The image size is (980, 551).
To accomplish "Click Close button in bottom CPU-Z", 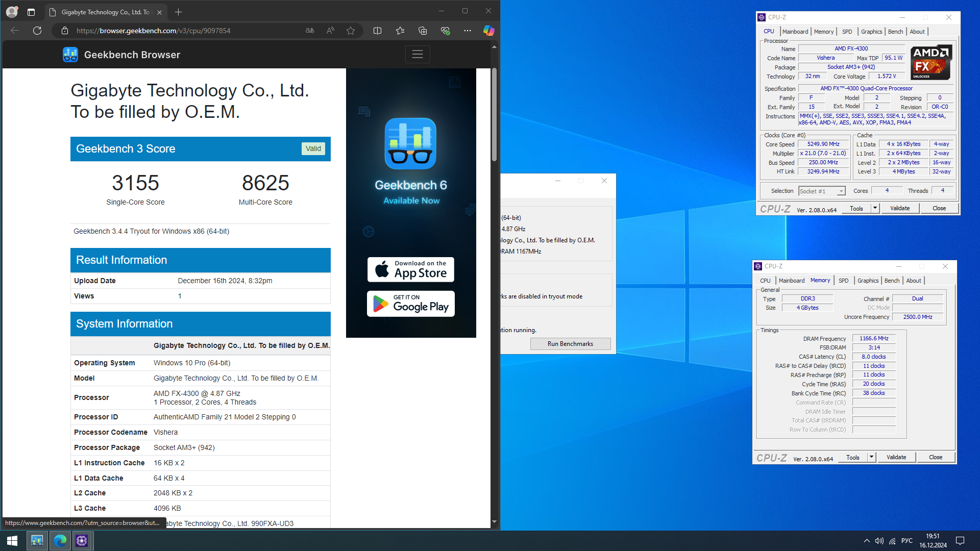I will 936,458.
